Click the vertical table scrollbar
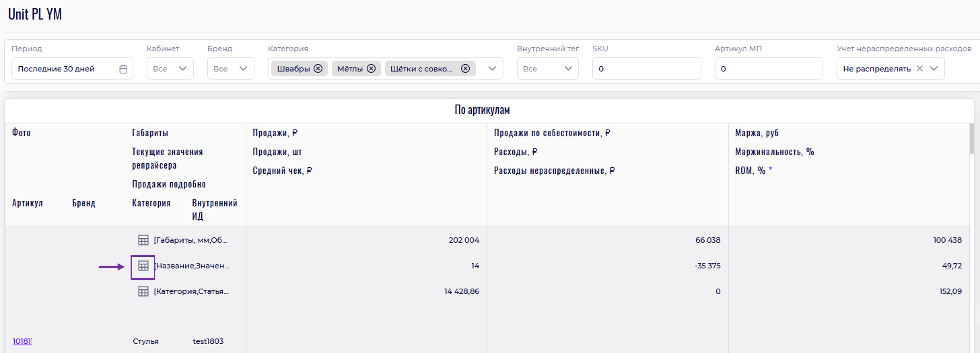980x353 pixels. point(972,139)
